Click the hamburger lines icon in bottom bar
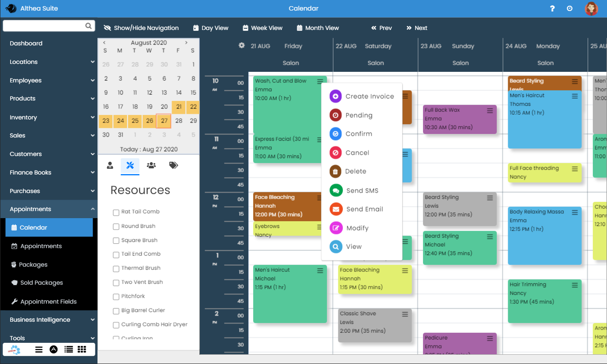Screen dimensions: 607x364 39,349
